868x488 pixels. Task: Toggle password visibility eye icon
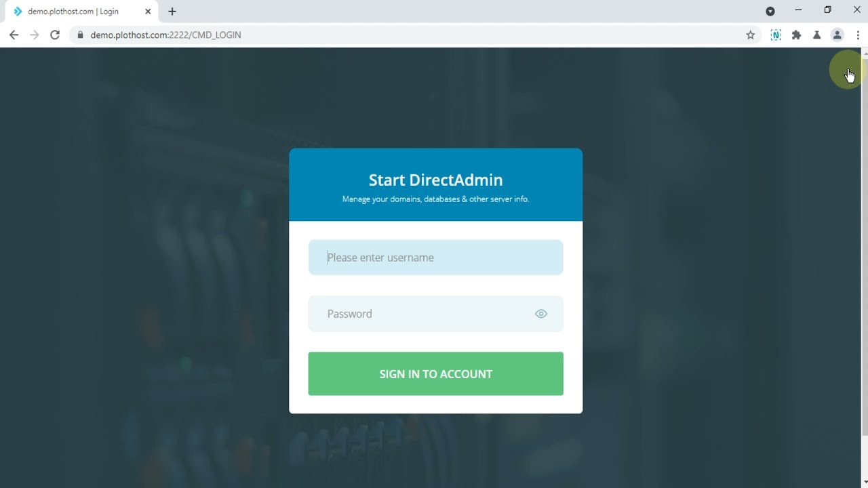[540, 314]
